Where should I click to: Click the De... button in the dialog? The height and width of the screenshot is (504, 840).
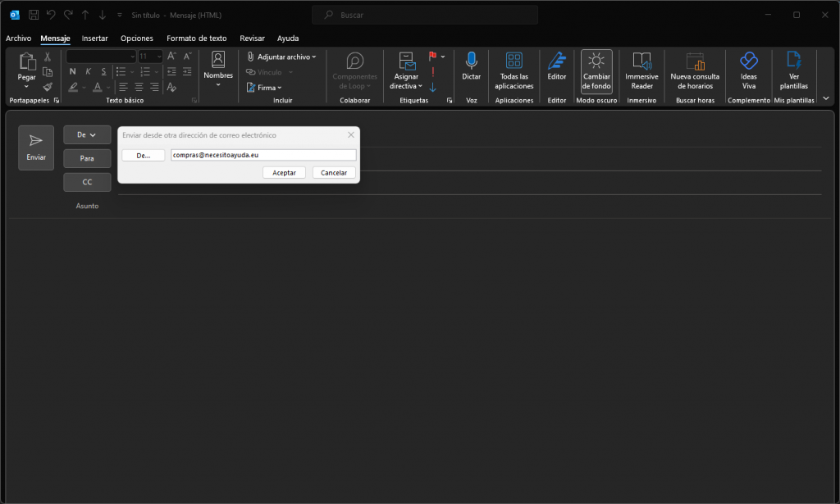(x=143, y=155)
